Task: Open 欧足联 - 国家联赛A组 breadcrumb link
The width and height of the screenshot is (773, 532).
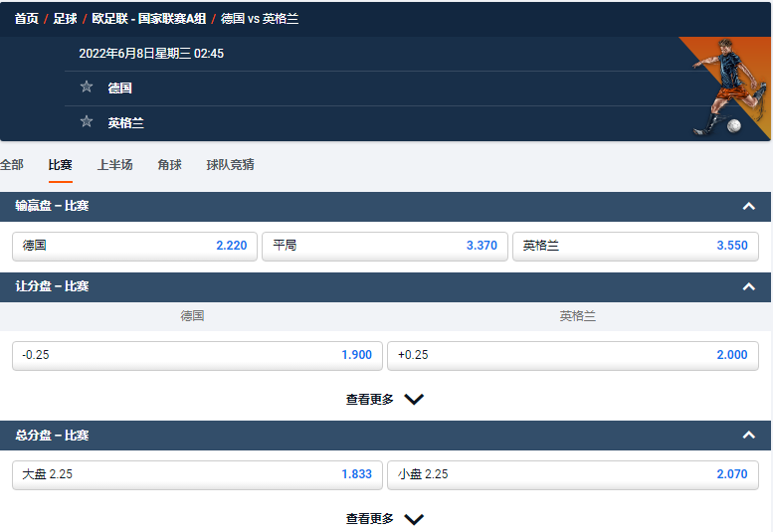Action: tap(149, 19)
